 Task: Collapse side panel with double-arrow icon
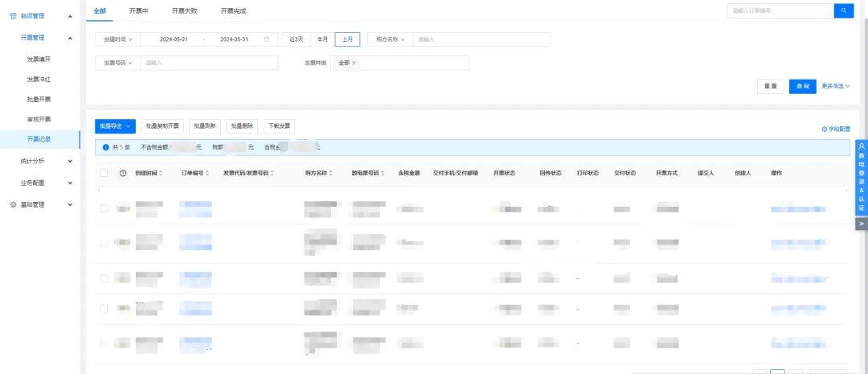pyautogui.click(x=862, y=224)
